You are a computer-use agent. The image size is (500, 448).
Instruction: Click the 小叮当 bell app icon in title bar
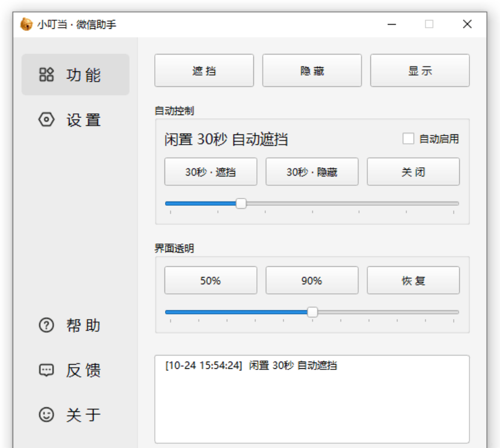click(x=26, y=24)
